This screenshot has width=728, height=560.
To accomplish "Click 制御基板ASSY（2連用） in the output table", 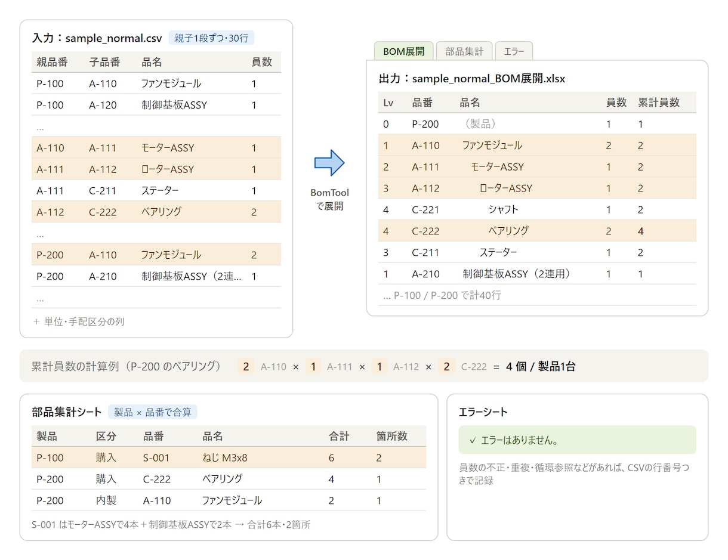I will click(517, 274).
